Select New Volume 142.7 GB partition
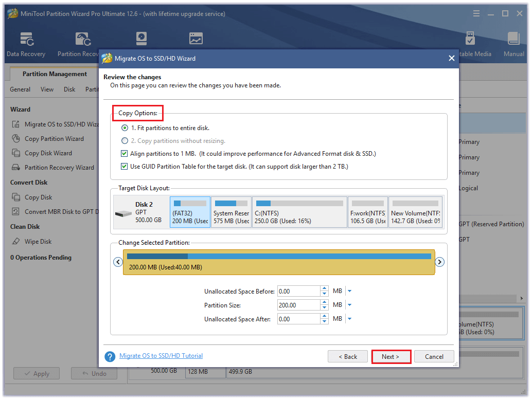The image size is (532, 400). pos(416,212)
